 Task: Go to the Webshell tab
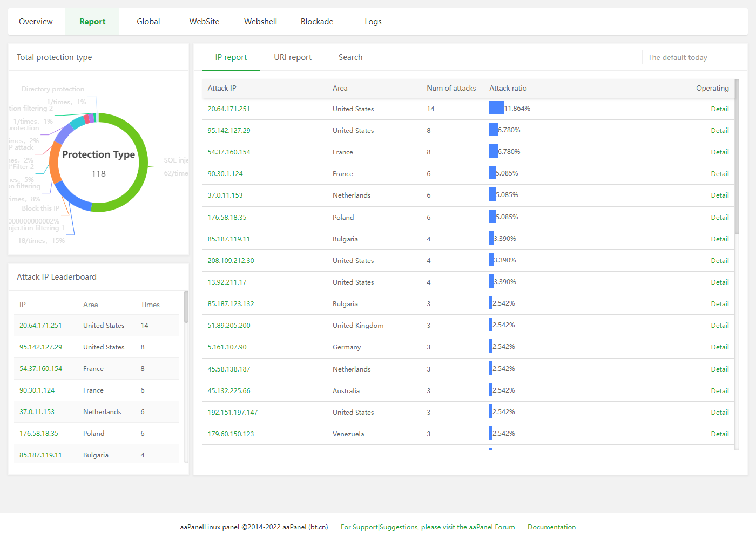click(260, 22)
